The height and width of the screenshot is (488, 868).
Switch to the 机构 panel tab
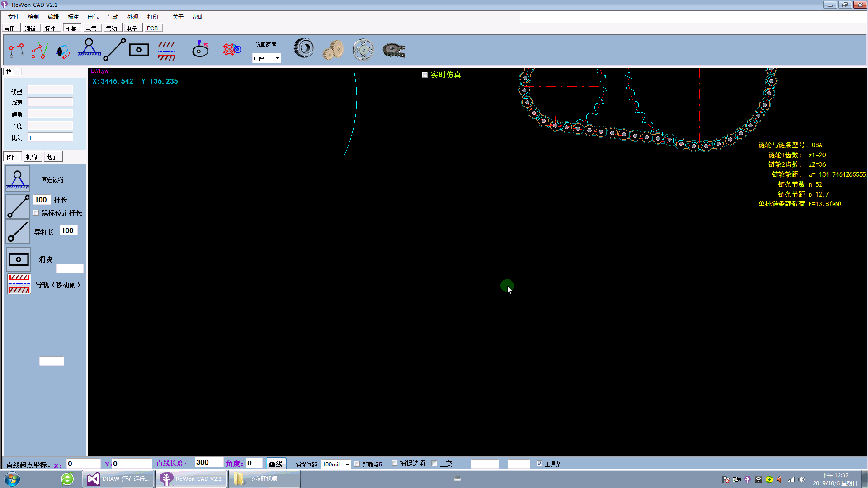[x=31, y=157]
